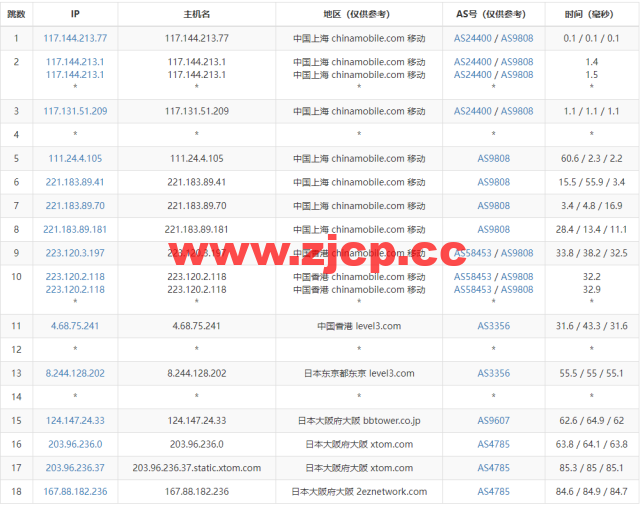Select hop number 12 cell
Image resolution: width=640 pixels, height=507 pixels.
pos(16,349)
